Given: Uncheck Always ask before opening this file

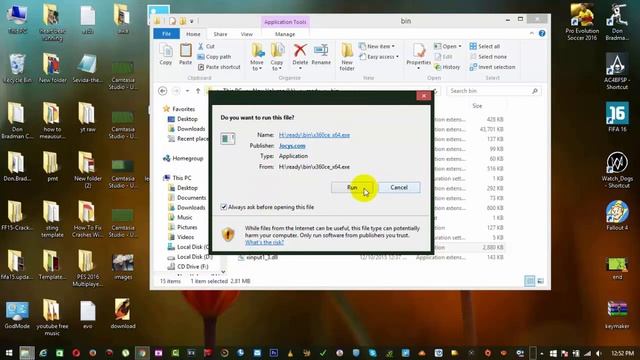Looking at the screenshot, I should tap(224, 207).
